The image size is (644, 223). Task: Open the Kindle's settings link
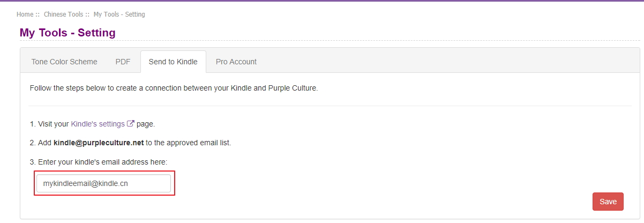point(98,124)
